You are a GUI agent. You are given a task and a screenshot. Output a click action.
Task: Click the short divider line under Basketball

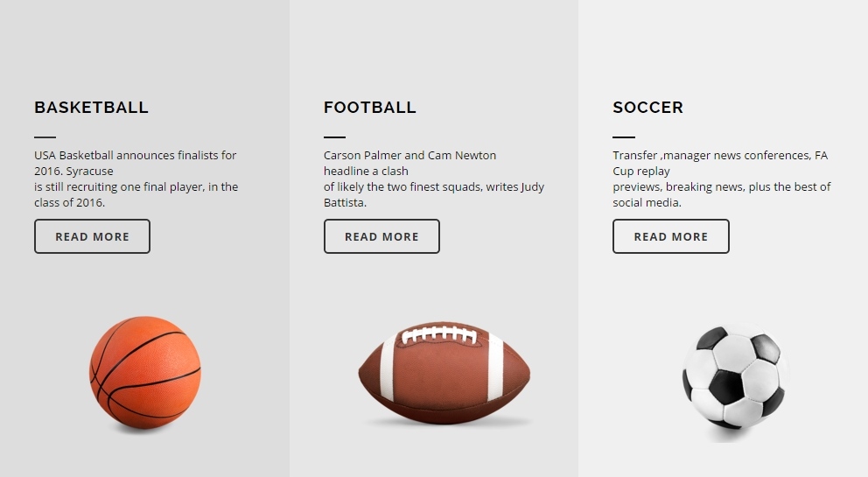[x=45, y=137]
